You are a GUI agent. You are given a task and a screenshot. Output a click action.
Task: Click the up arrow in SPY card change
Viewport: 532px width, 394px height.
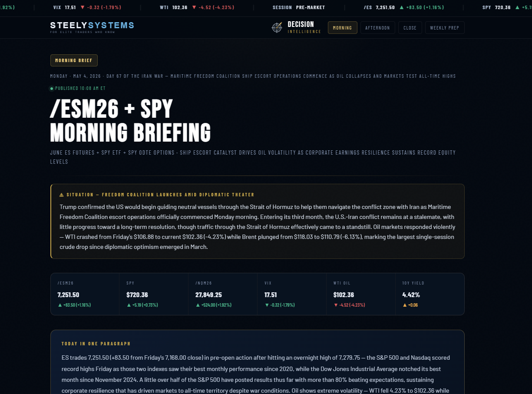tap(129, 305)
